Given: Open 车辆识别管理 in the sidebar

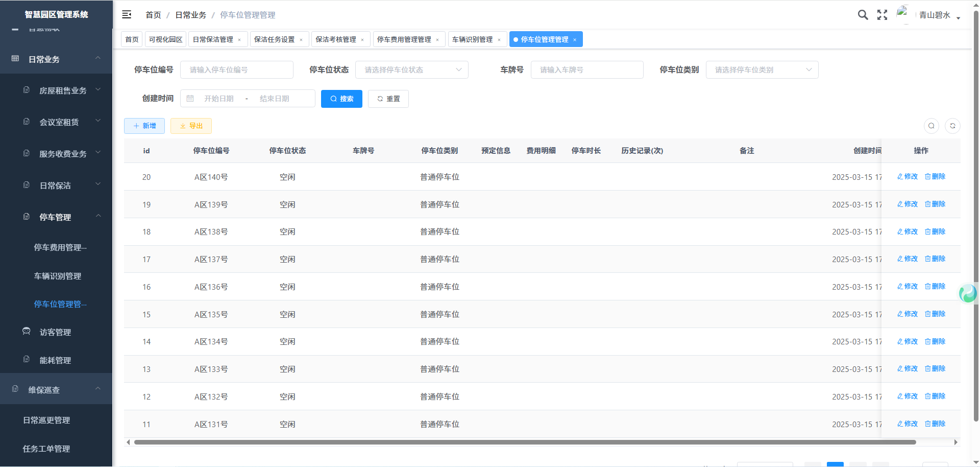Looking at the screenshot, I should click(x=58, y=276).
